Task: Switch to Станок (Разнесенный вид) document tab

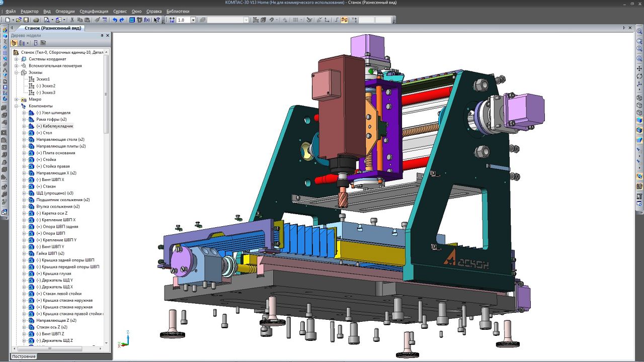Action: coord(52,28)
